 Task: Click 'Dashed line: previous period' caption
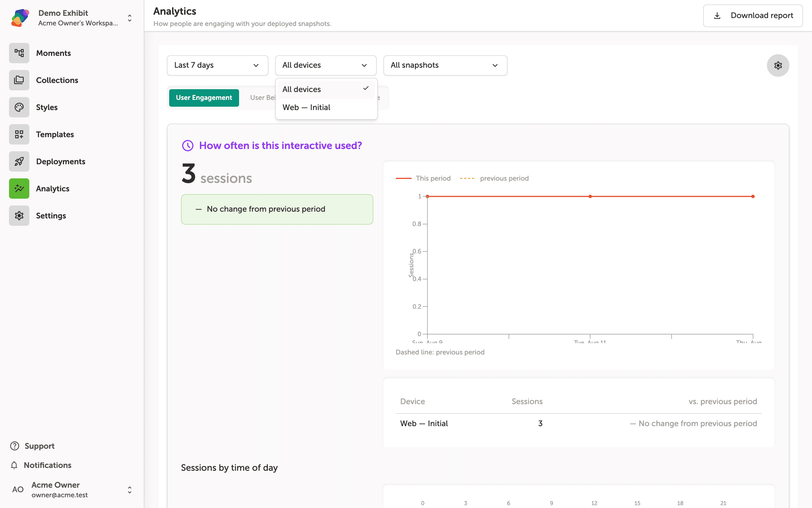pos(440,352)
